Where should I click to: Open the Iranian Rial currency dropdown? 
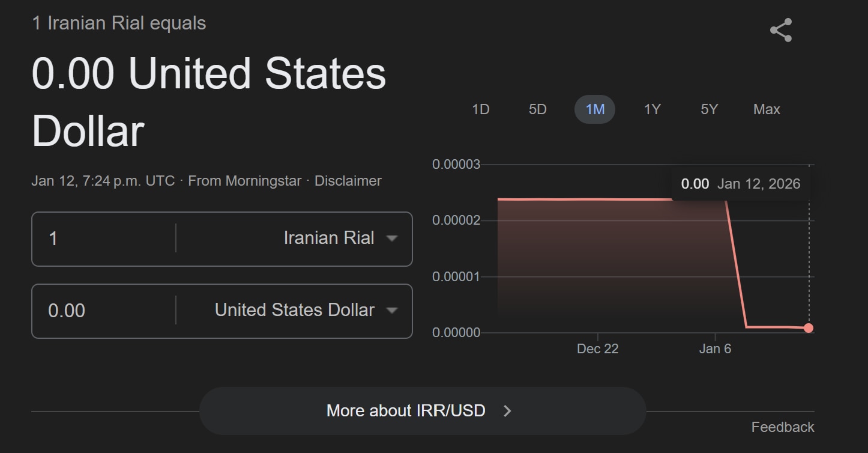tap(340, 239)
